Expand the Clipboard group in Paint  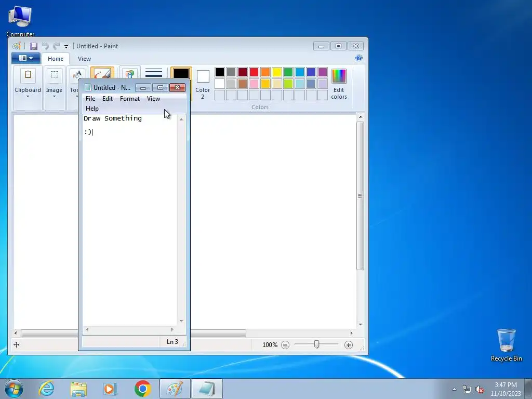click(28, 88)
